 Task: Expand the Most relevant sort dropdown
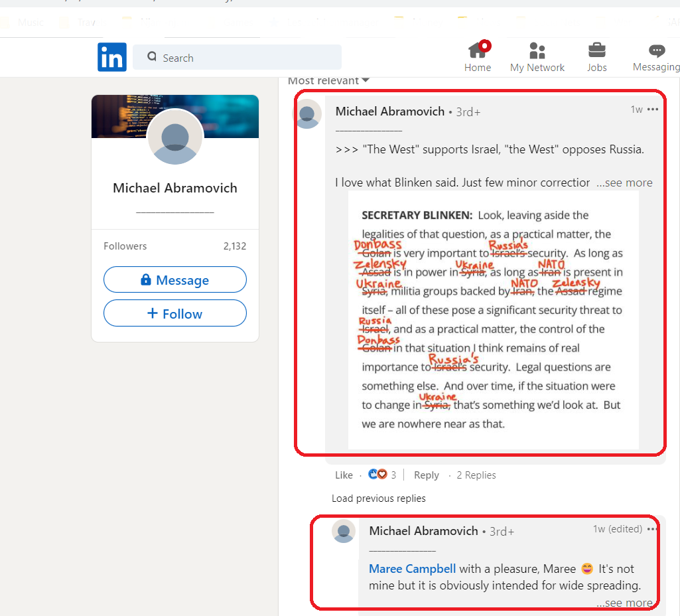click(328, 81)
